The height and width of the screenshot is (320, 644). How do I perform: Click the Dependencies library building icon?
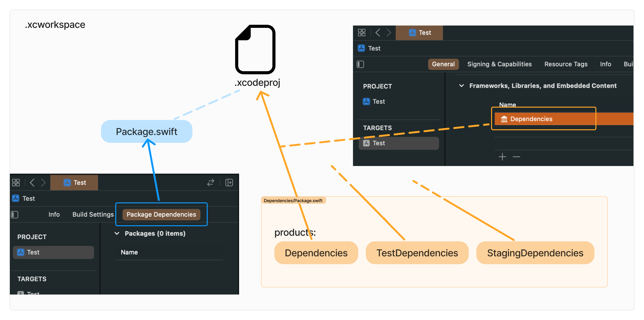(x=504, y=119)
